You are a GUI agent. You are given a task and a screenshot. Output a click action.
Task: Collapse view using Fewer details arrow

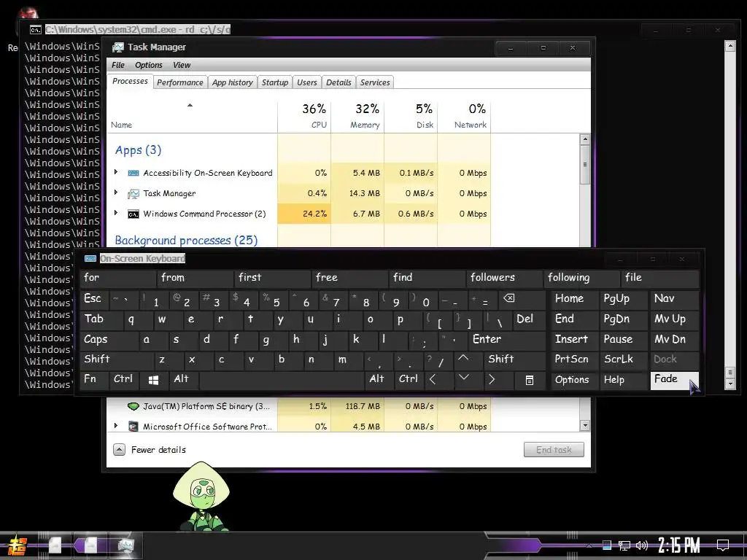119,449
